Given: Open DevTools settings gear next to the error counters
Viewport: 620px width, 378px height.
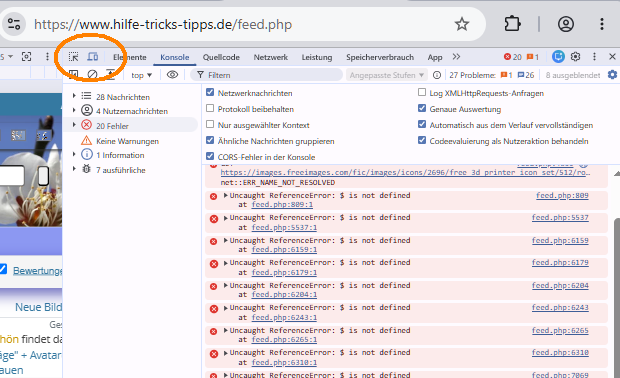Looking at the screenshot, I should 575,57.
